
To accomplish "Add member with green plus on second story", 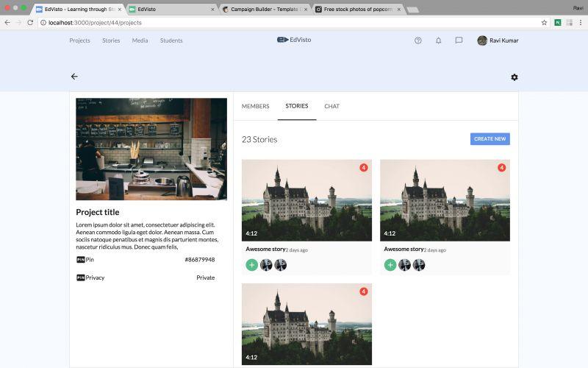I will [x=390, y=265].
